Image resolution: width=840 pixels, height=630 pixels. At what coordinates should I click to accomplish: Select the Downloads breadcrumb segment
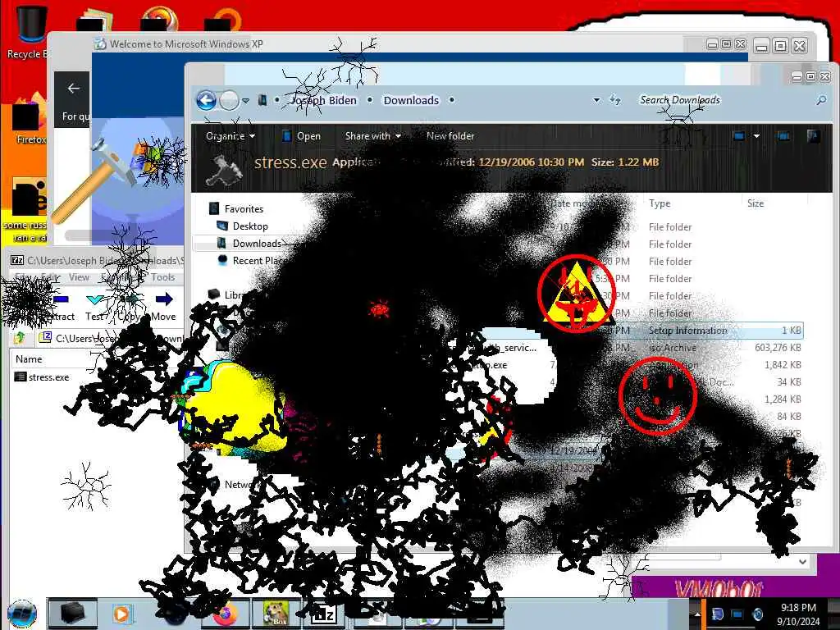tap(411, 100)
